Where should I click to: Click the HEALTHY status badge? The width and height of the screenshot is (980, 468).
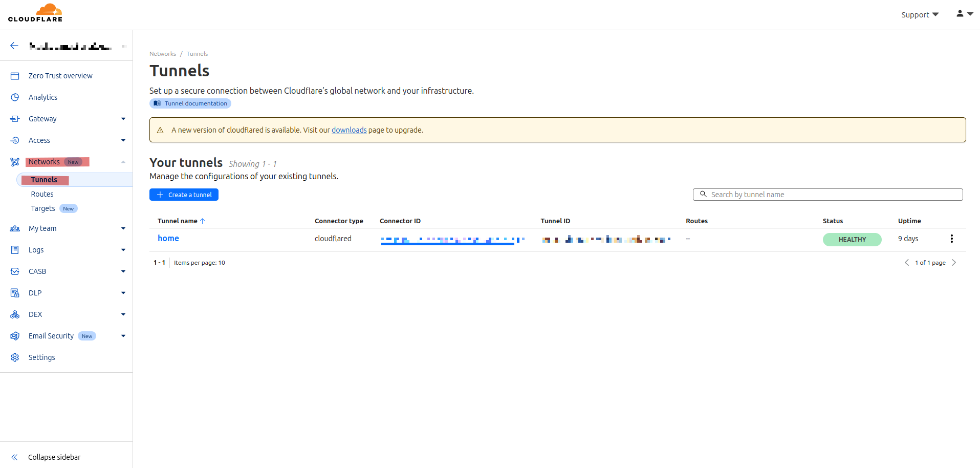click(x=852, y=240)
